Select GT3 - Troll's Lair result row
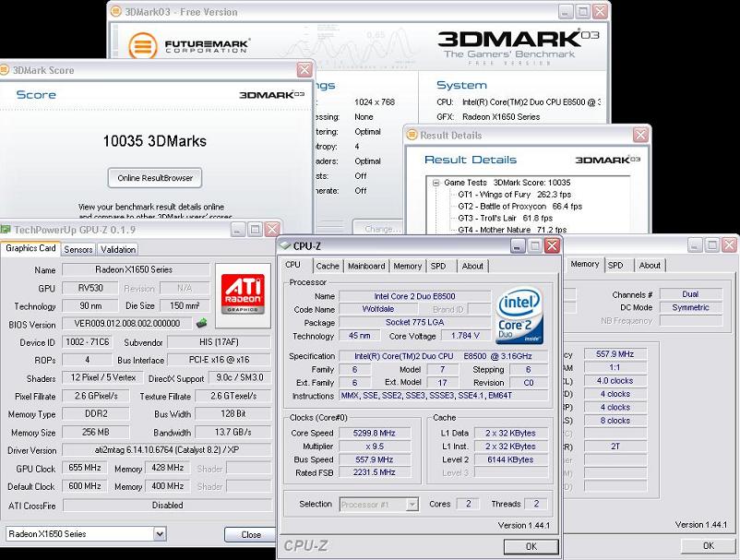 (505, 218)
